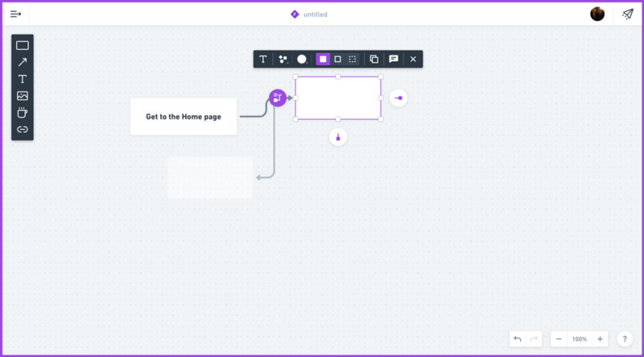Click the purple diamond logo icon
Image resolution: width=644 pixels, height=357 pixels.
pyautogui.click(x=295, y=14)
